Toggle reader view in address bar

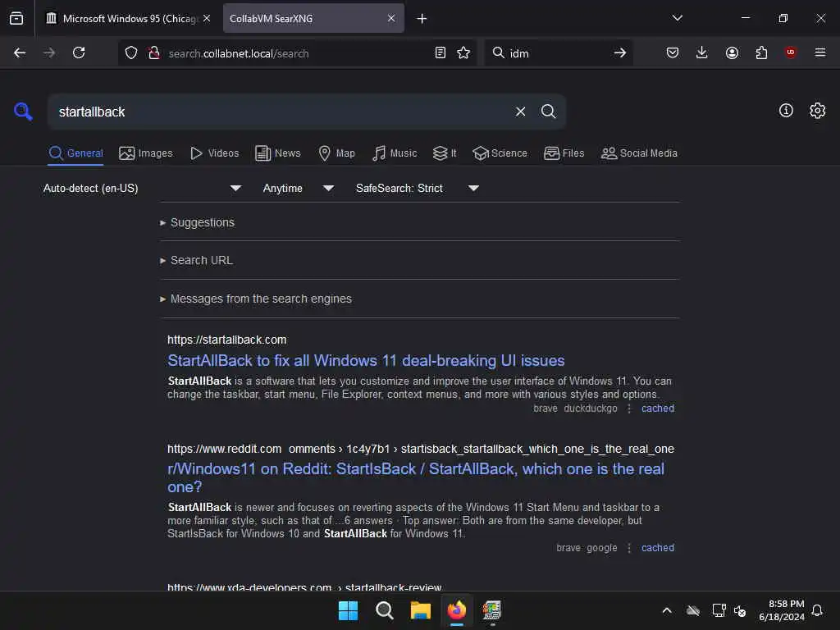(x=441, y=52)
